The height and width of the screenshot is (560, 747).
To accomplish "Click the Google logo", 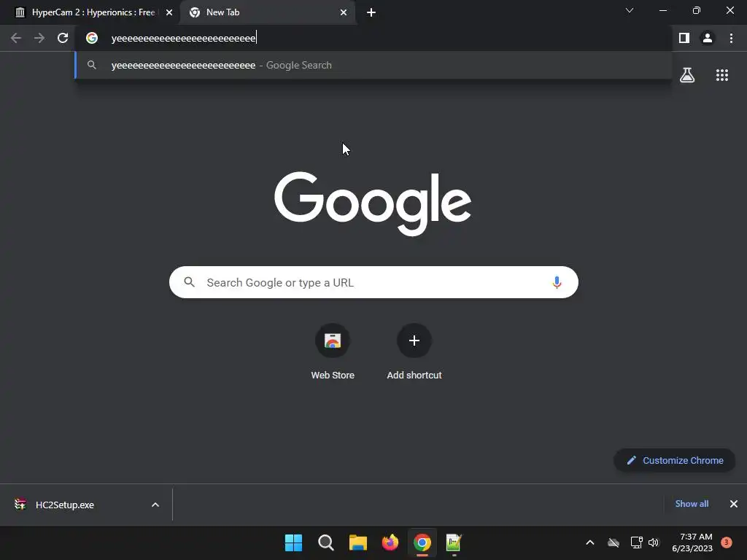I will [373, 203].
